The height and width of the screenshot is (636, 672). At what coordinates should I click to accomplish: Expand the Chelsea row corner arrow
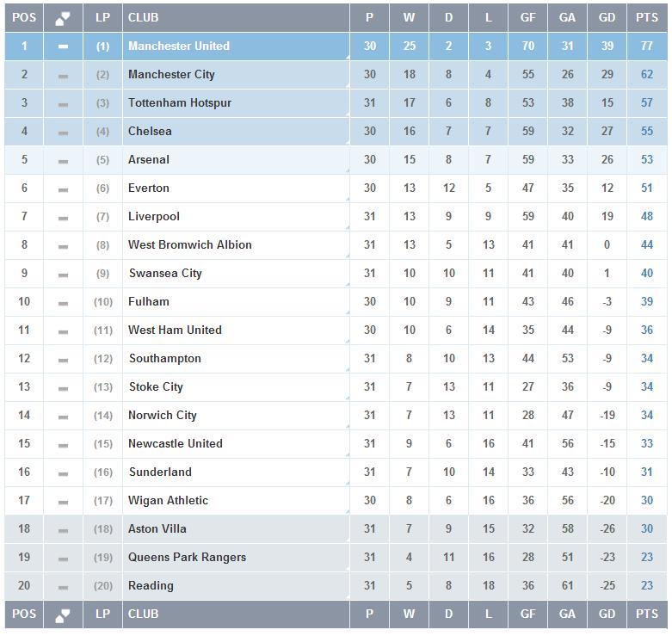pyautogui.click(x=346, y=142)
